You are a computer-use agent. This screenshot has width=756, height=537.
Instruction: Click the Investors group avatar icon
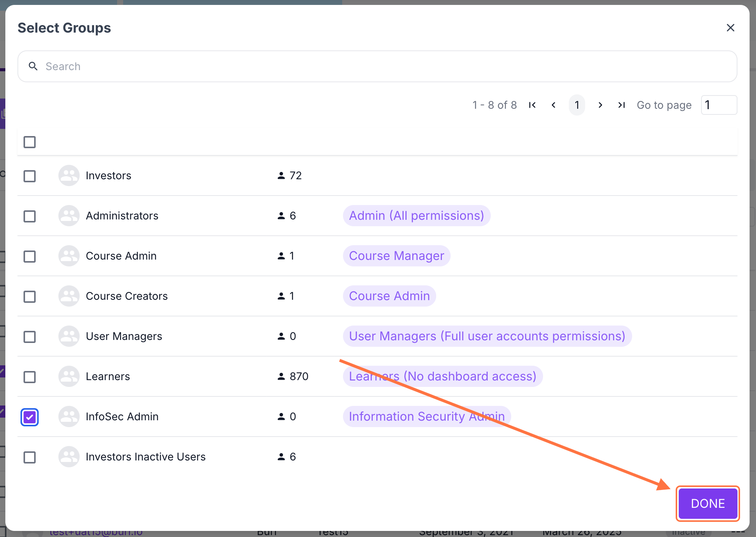coord(69,175)
